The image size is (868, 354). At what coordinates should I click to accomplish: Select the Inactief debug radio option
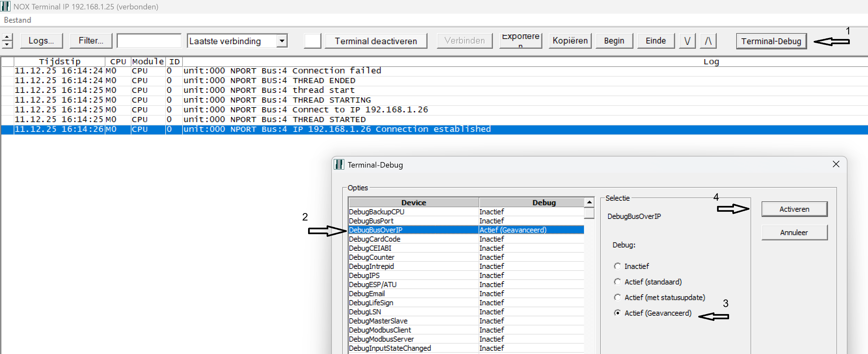pyautogui.click(x=617, y=266)
